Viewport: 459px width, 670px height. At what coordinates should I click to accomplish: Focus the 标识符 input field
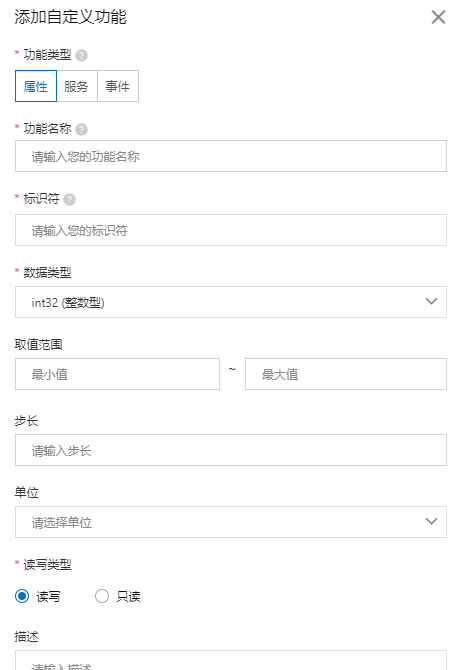[x=231, y=230]
